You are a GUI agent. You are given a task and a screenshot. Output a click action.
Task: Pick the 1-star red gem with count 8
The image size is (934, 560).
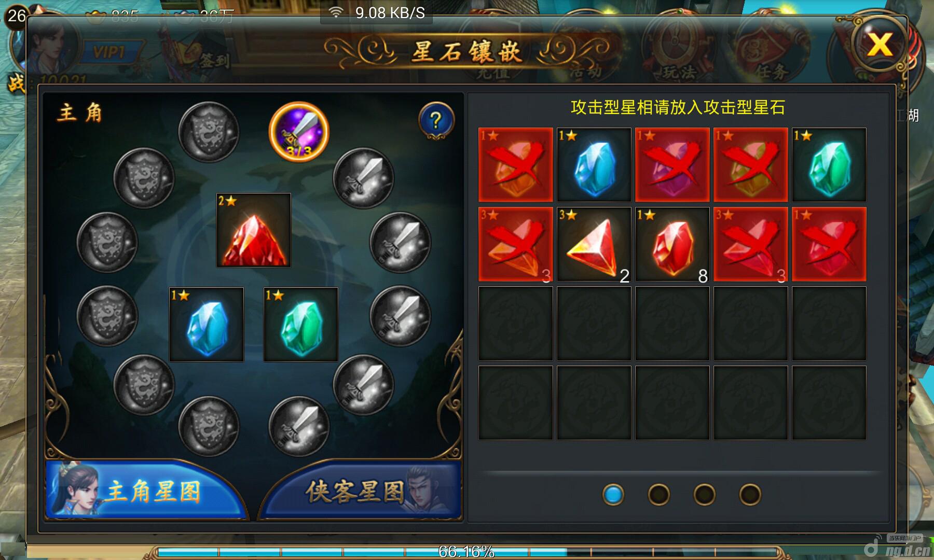coord(672,245)
